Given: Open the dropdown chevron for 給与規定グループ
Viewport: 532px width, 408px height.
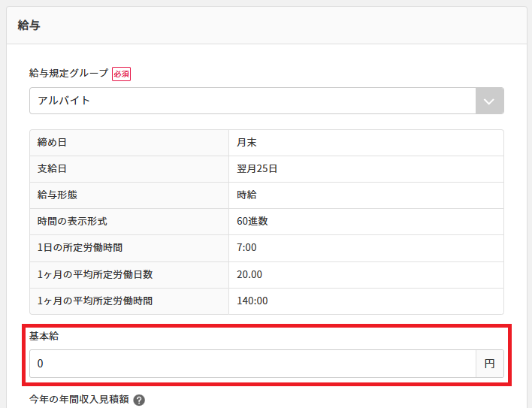Looking at the screenshot, I should pos(489,101).
